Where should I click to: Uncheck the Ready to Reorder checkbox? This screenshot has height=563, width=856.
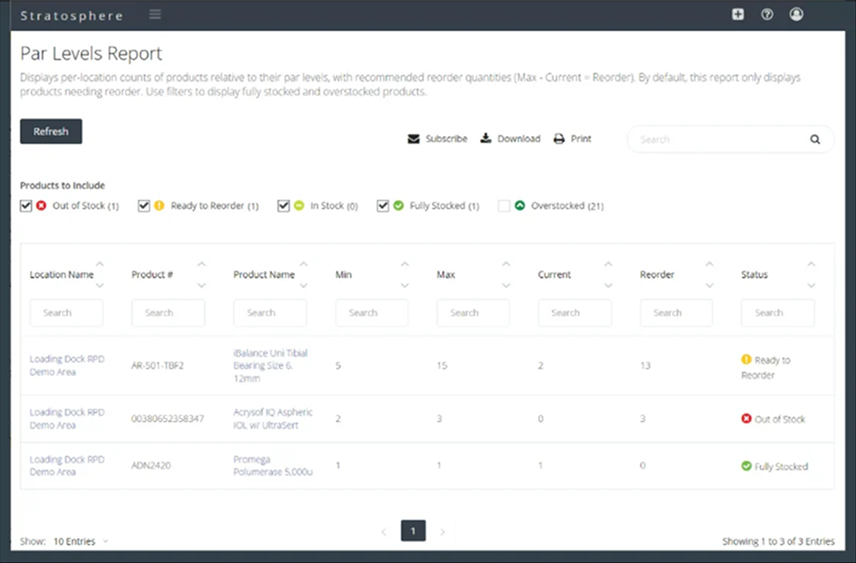[x=144, y=206]
